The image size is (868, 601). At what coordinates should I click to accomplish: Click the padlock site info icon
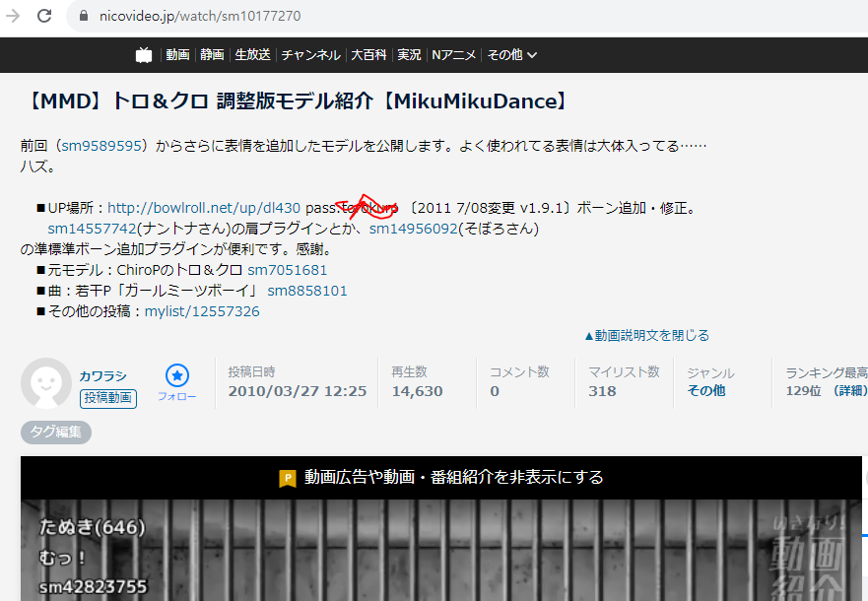(x=84, y=16)
